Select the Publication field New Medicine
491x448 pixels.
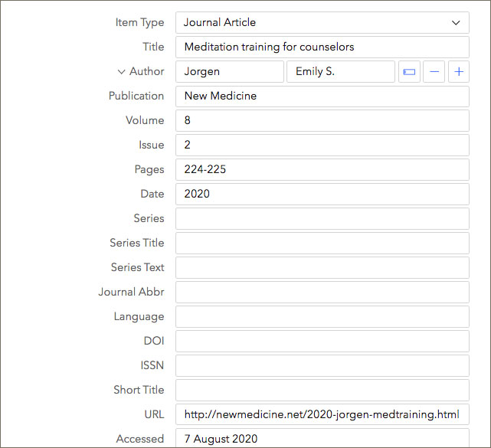(322, 96)
